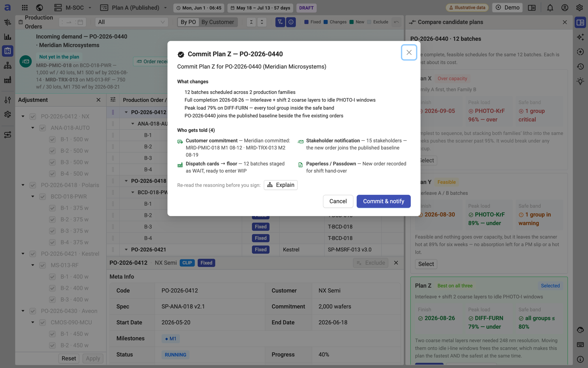Click the lightbulb ideas icon
588x368 pixels.
coord(580,81)
